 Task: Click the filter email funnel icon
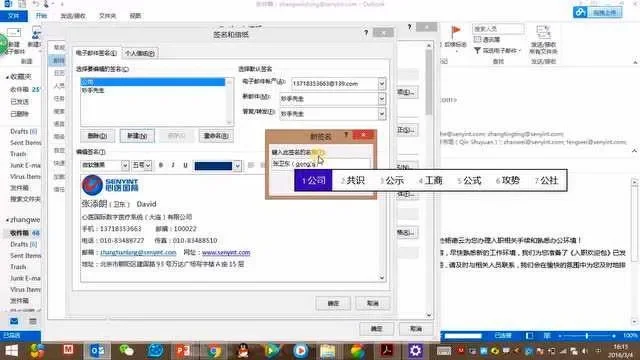point(477,51)
